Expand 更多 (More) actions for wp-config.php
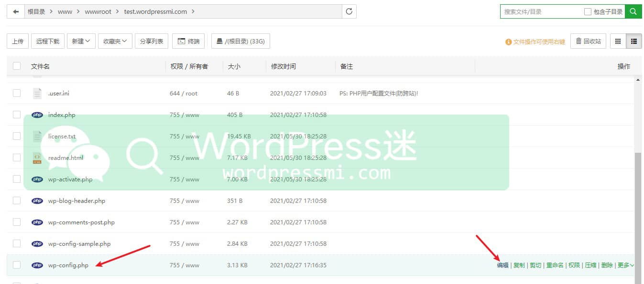This screenshot has width=644, height=284. (625, 265)
